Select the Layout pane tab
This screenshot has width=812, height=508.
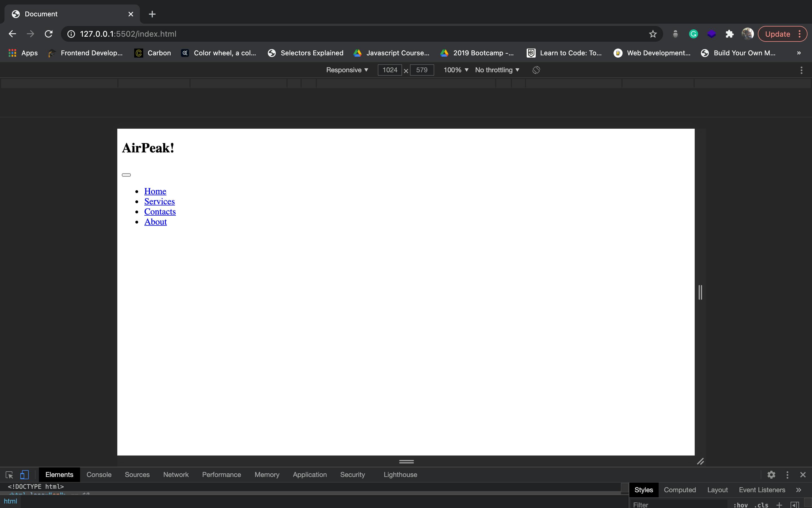tap(717, 490)
